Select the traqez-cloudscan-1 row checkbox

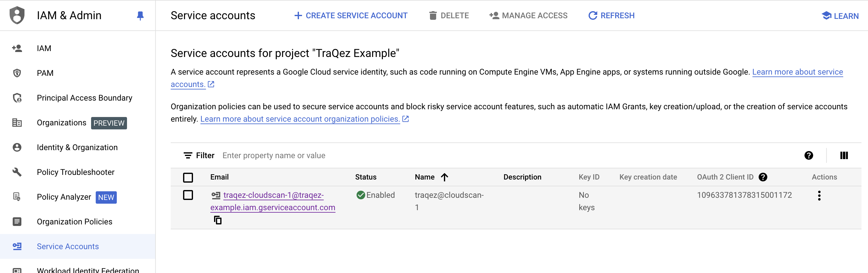188,195
